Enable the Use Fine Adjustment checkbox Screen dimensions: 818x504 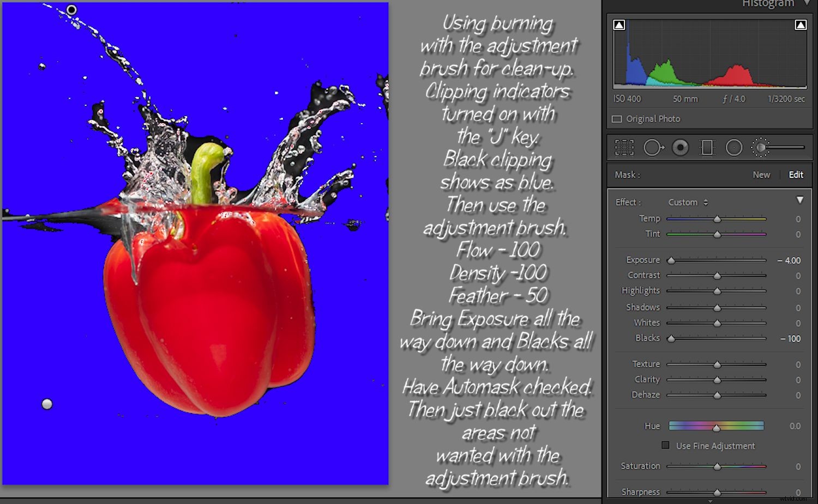[665, 445]
